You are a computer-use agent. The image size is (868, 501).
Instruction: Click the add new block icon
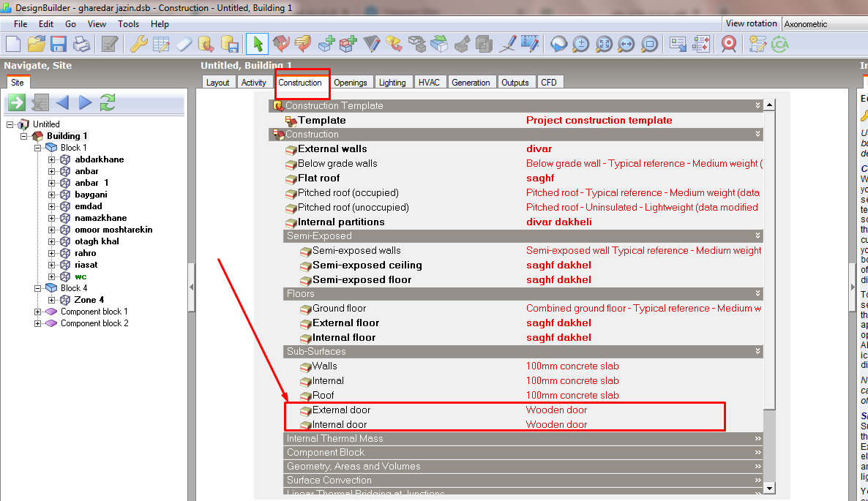pos(326,44)
